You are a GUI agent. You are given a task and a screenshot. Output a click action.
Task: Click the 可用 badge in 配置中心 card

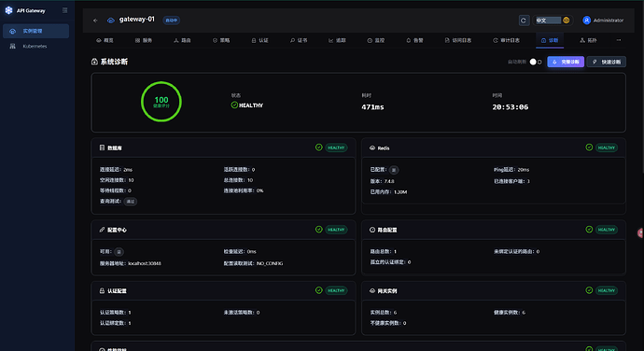point(119,251)
